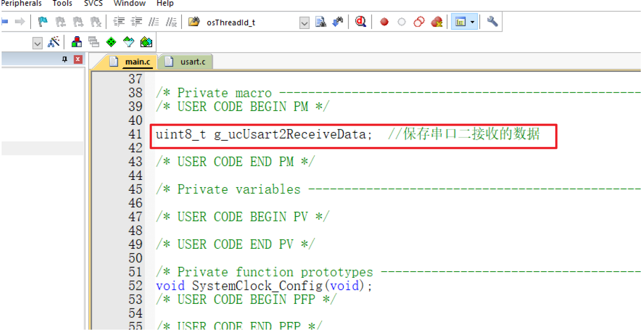Clear all bookmarks icon
The width and height of the screenshot is (644, 330).
[x=96, y=22]
